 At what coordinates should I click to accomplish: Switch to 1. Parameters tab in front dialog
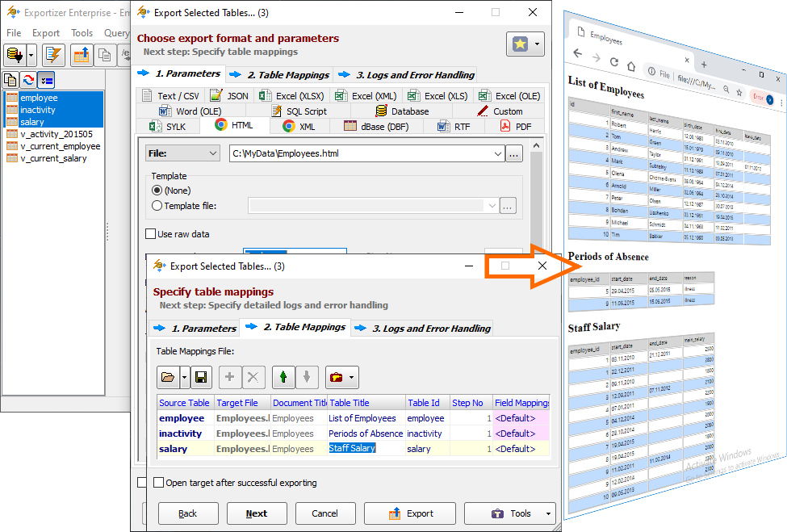pos(195,329)
